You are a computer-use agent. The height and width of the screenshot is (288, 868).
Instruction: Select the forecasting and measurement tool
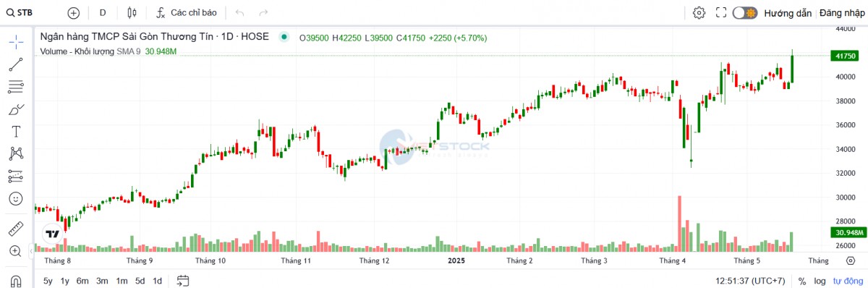tap(15, 176)
